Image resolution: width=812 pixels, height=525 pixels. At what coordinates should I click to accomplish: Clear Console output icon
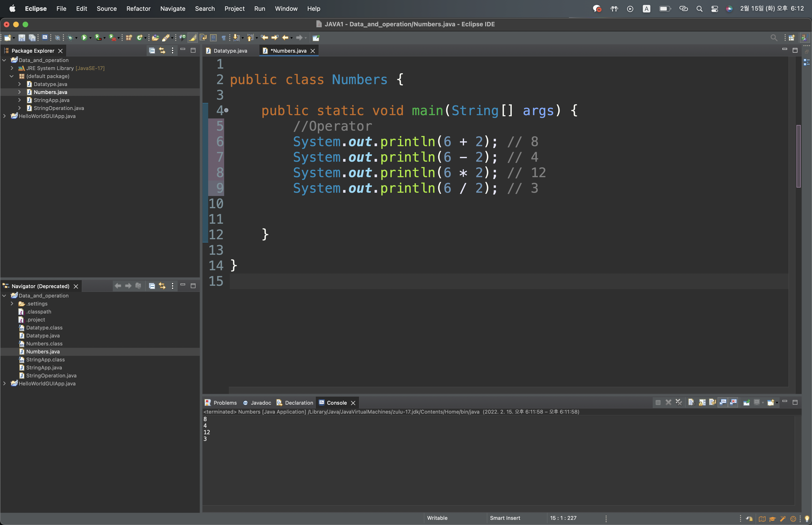pyautogui.click(x=691, y=403)
